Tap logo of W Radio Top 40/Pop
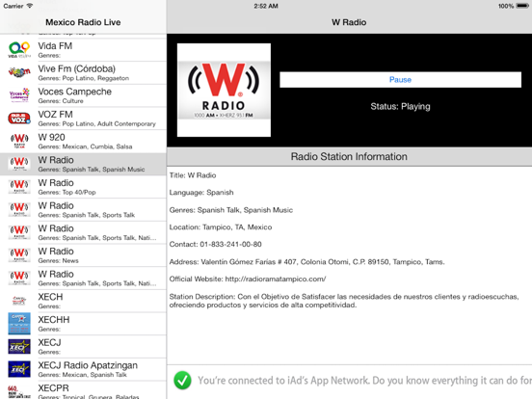 click(x=19, y=187)
